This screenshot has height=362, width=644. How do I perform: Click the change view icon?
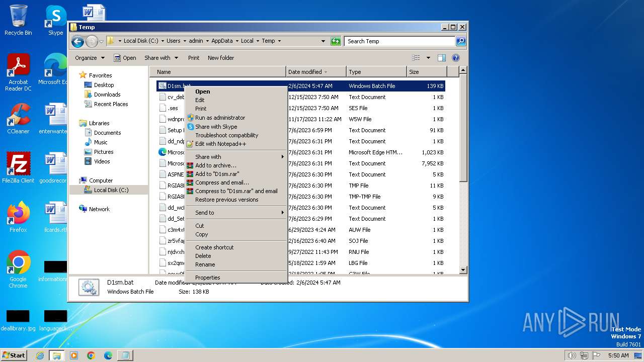point(416,58)
